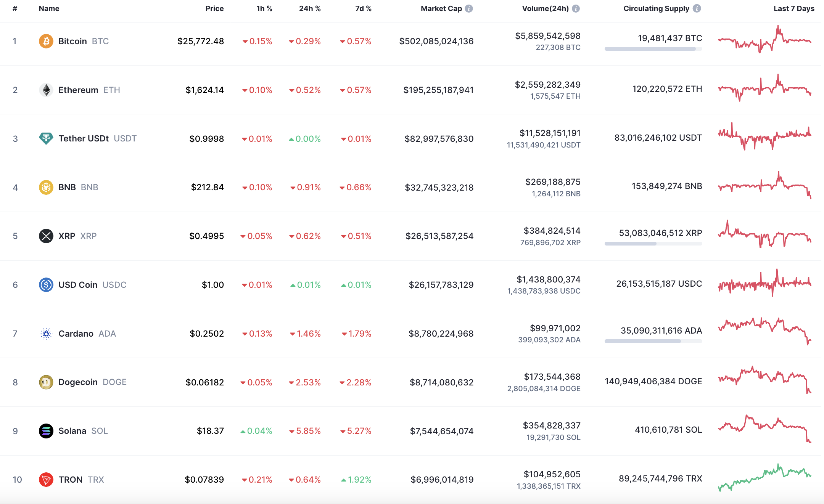Click the Solana logo icon

(x=46, y=431)
